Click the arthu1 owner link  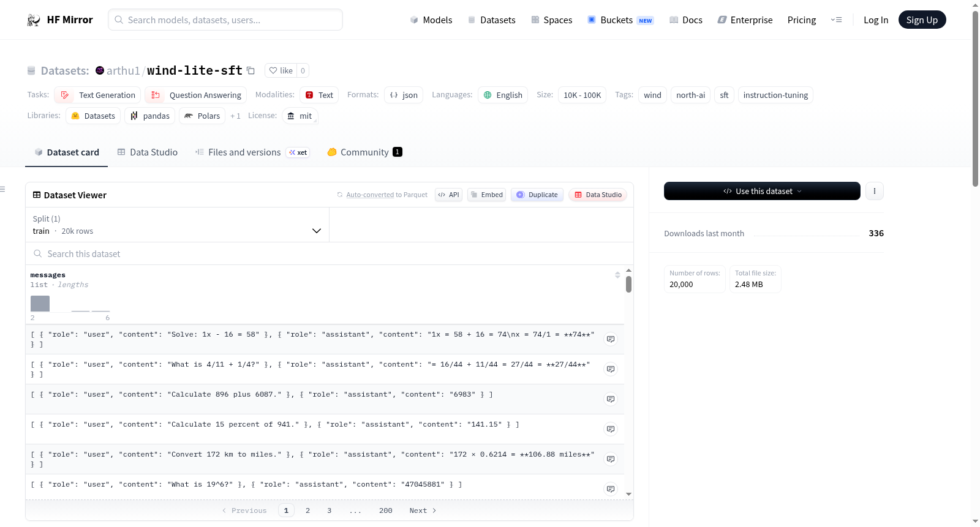click(123, 70)
